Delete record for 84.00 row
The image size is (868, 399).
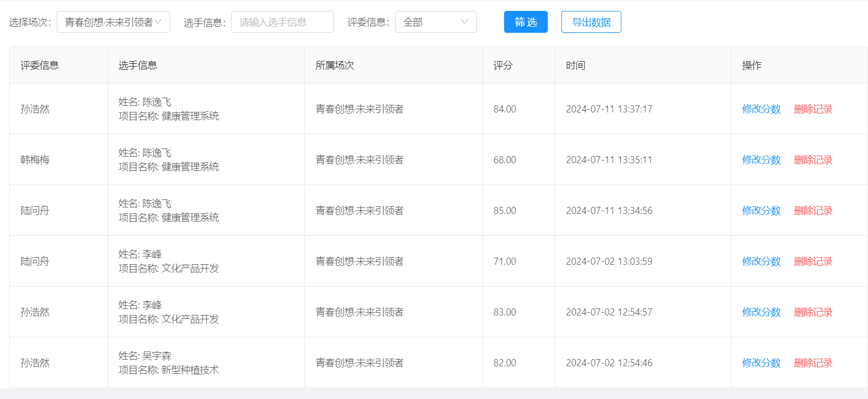coord(813,109)
